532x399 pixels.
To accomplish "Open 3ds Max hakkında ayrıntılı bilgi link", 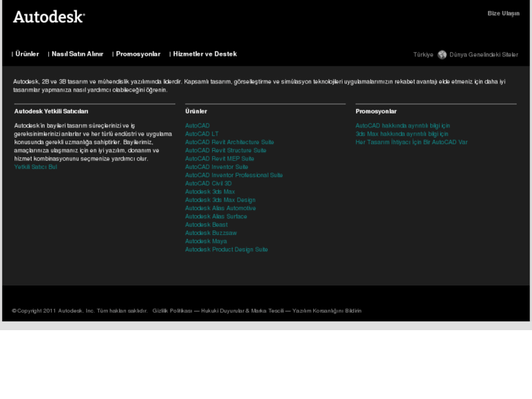I will [x=402, y=134].
